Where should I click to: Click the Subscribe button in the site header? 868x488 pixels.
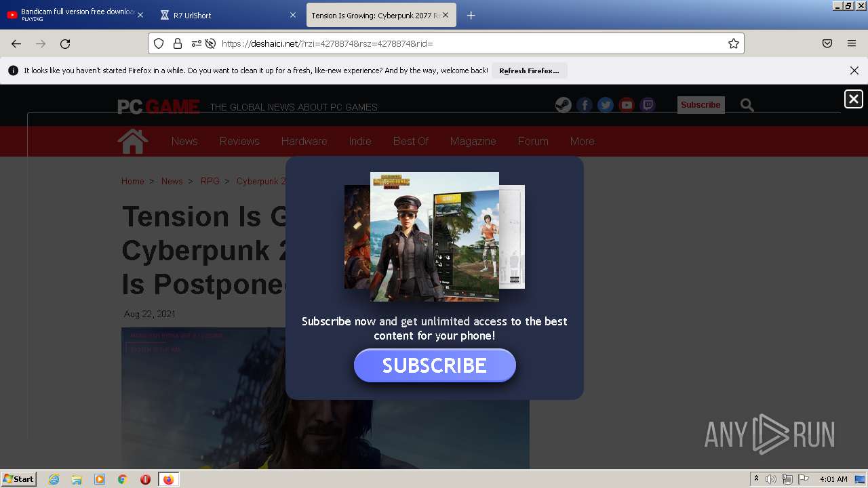pos(701,105)
